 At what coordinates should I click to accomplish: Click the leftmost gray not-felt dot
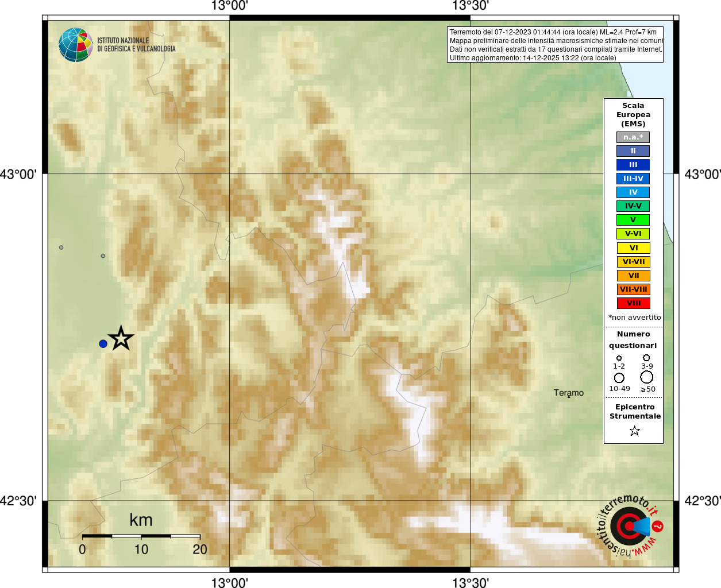click(x=61, y=247)
